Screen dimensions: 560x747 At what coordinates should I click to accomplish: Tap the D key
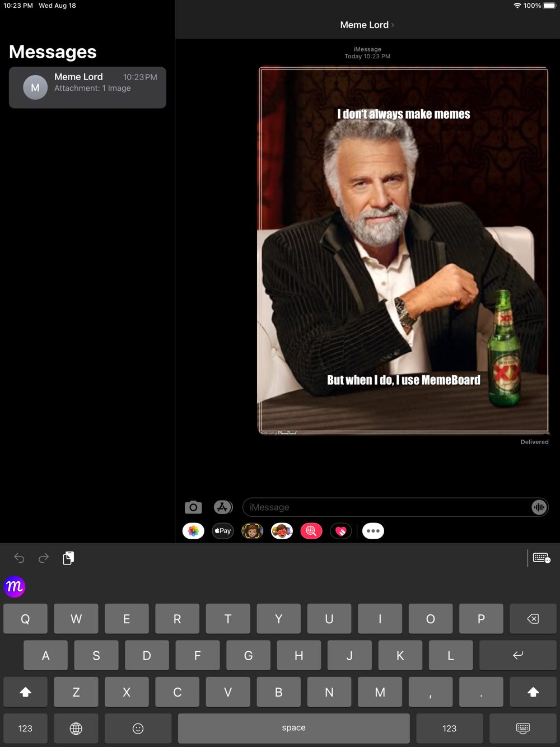point(147,655)
